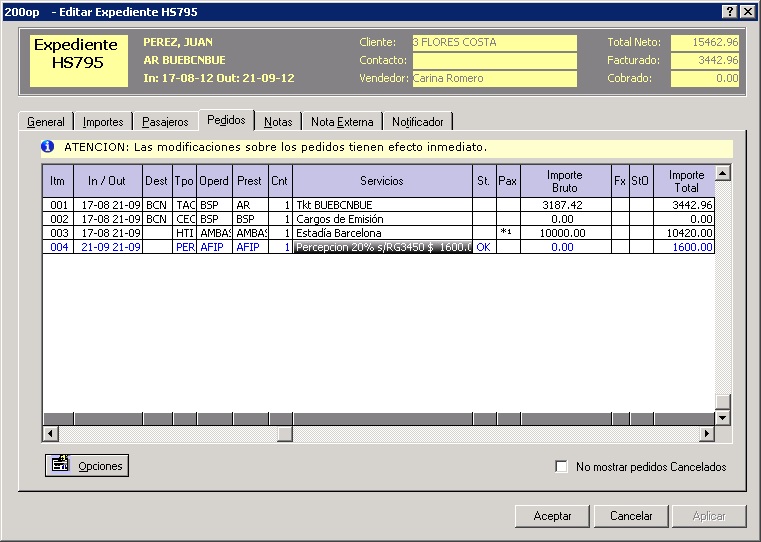This screenshot has height=542, width=761.
Task: Click the *1 Pax cell in row 003
Action: pyautogui.click(x=508, y=233)
